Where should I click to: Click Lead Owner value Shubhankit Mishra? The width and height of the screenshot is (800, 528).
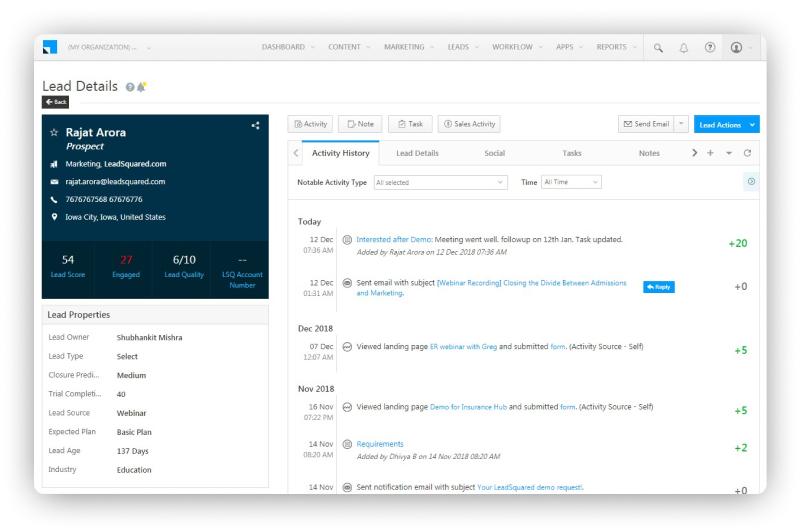(x=149, y=338)
